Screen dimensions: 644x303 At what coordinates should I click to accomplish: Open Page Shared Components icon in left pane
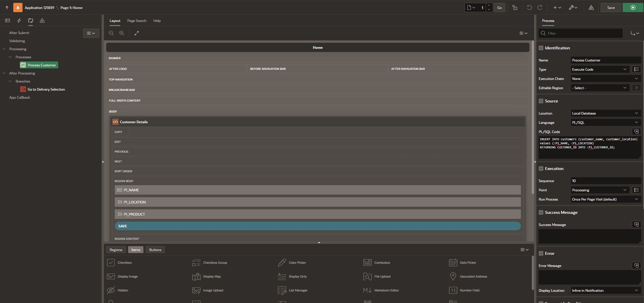[42, 20]
